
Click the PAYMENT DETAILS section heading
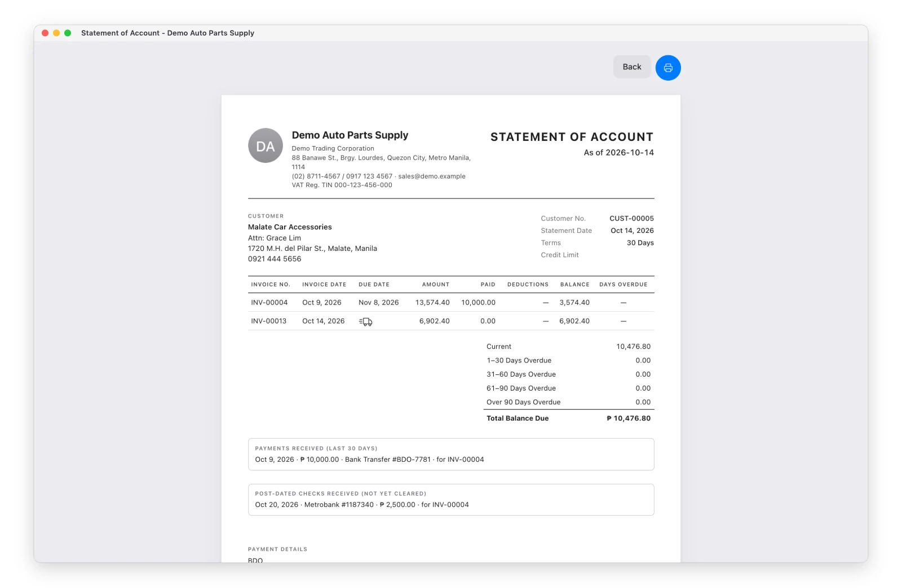point(278,549)
